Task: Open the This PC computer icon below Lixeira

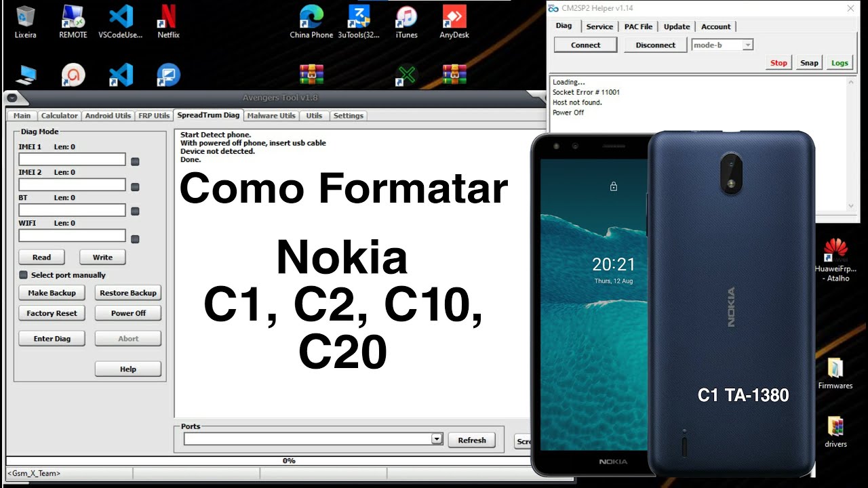Action: 26,75
